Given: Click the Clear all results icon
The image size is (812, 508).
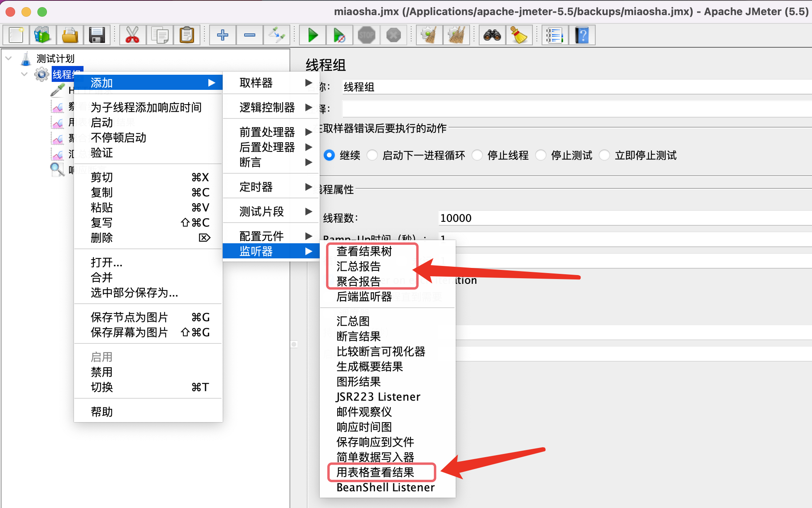Looking at the screenshot, I should [x=456, y=35].
